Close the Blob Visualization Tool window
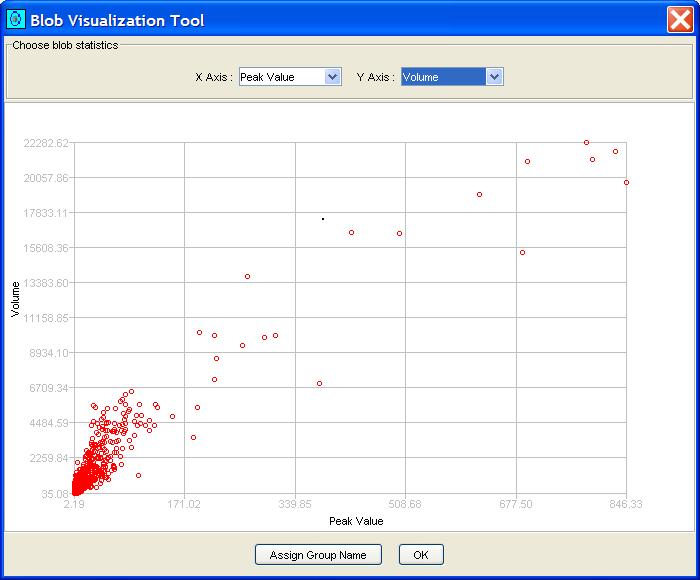The image size is (700, 580). 680,19
